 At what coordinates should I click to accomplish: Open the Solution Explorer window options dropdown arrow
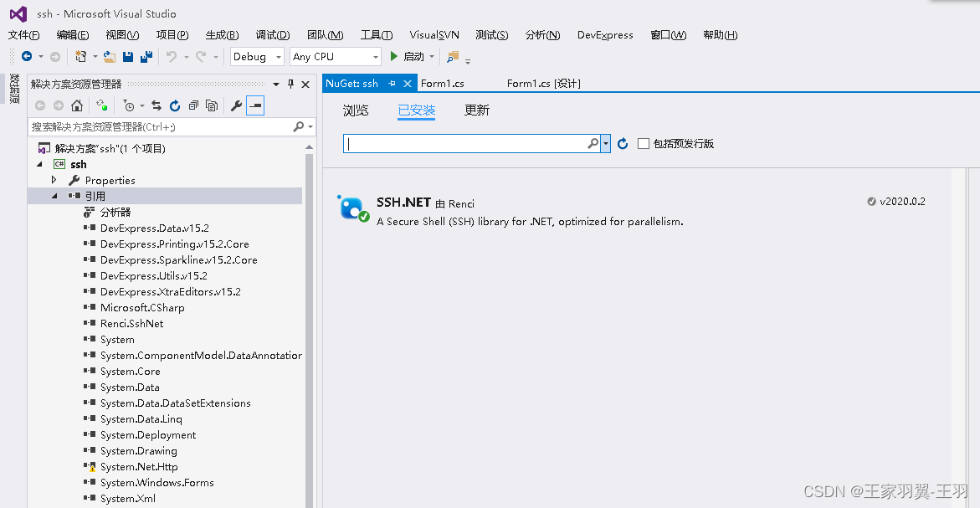click(x=276, y=84)
